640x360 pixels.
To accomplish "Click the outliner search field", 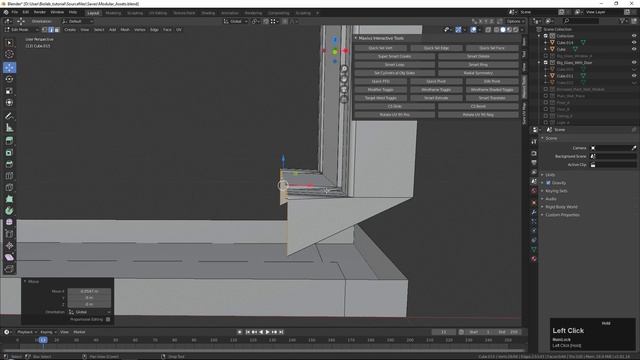I will coord(580,21).
